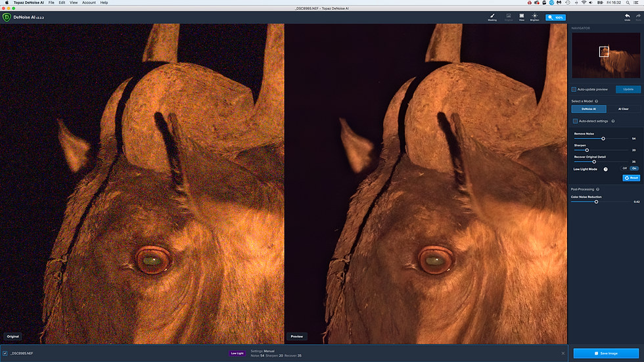This screenshot has width=644, height=362.
Task: Click the Malwarebytes M menu bar icon
Action: 559,3
